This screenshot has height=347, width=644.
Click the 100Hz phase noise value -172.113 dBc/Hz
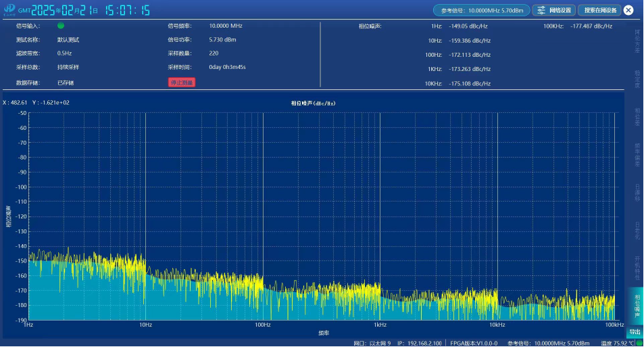[470, 55]
